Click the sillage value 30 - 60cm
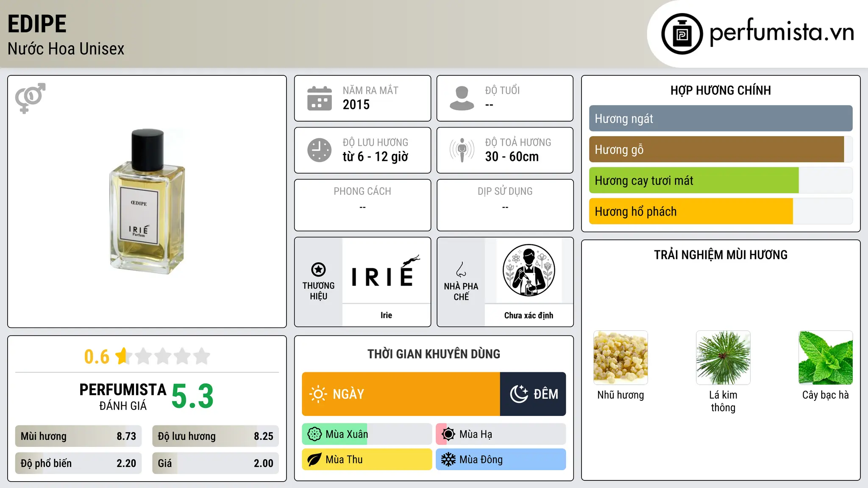The width and height of the screenshot is (868, 488). coord(512,157)
